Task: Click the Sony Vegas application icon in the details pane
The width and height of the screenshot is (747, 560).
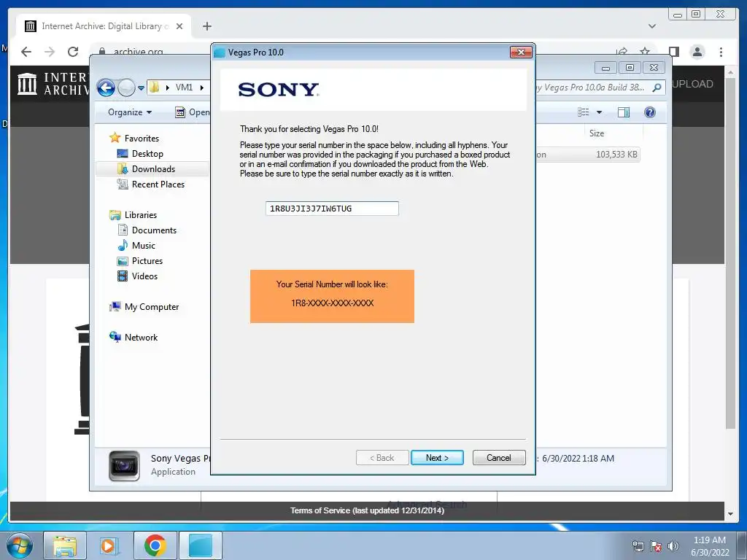Action: 124,466
